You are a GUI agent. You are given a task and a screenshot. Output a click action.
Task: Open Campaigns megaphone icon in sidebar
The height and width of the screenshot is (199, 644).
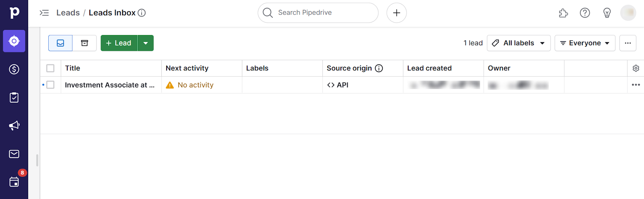pos(14,126)
